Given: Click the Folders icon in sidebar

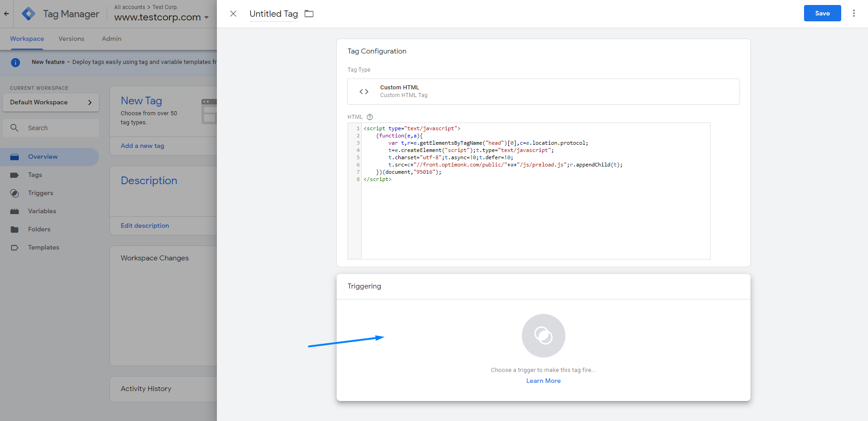Looking at the screenshot, I should (15, 230).
